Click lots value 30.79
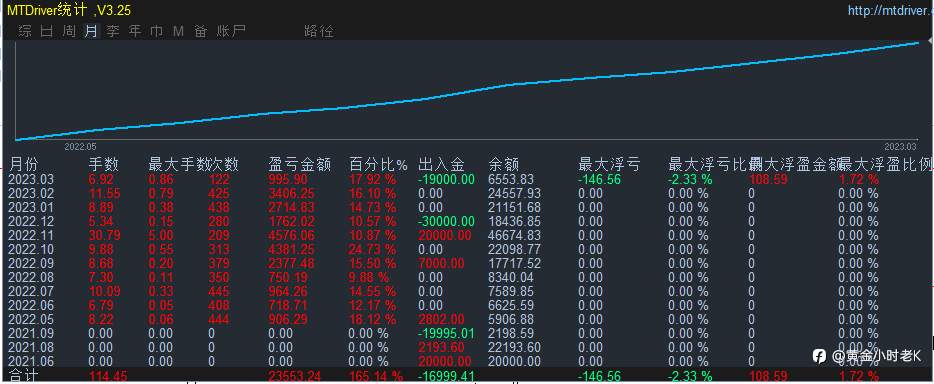This screenshot has height=384, width=934. tap(104, 235)
